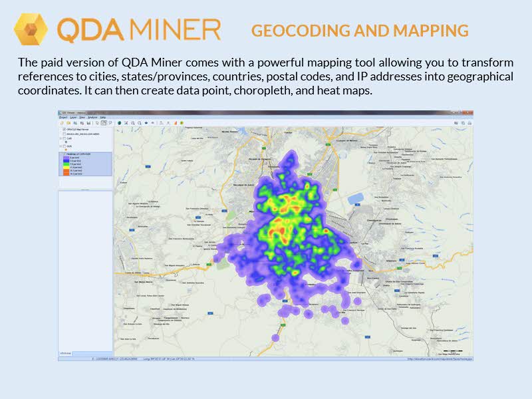This screenshot has width=532, height=399.
Task: Collapse the CAR layer tree node
Action: pyautogui.click(x=61, y=138)
